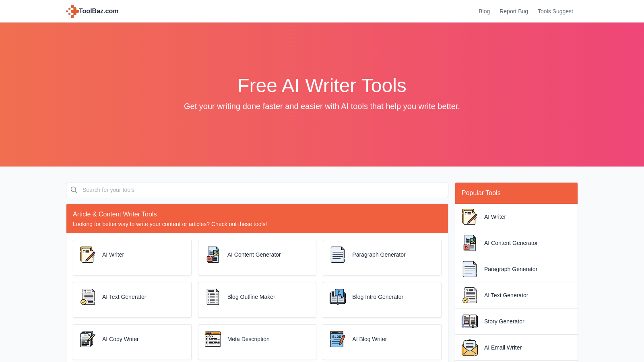Click 'Looking for better way to write' description
Screen dimensions: 644x362
point(170,224)
